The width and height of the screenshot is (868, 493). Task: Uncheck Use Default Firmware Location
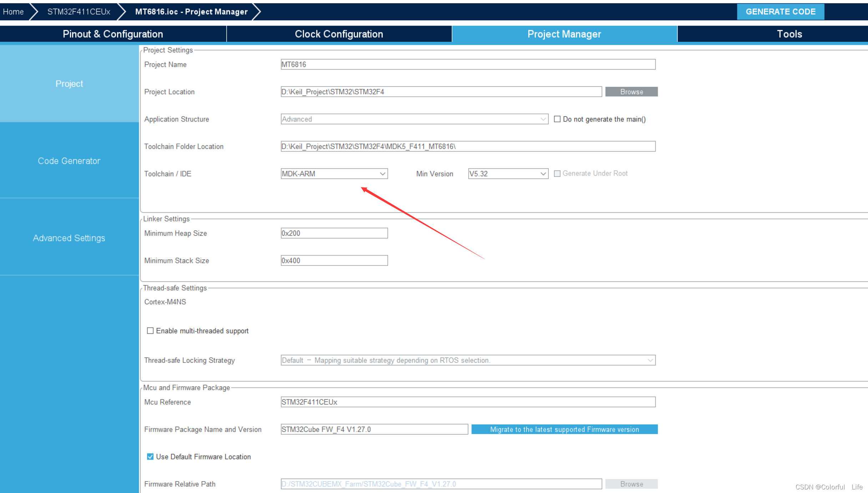click(150, 457)
